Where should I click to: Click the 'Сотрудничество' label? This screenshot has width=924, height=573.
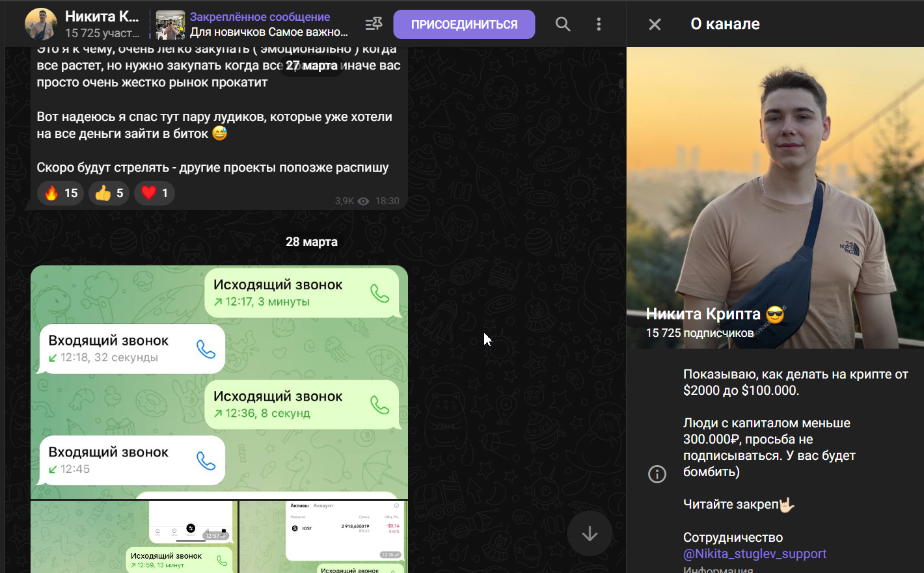733,538
